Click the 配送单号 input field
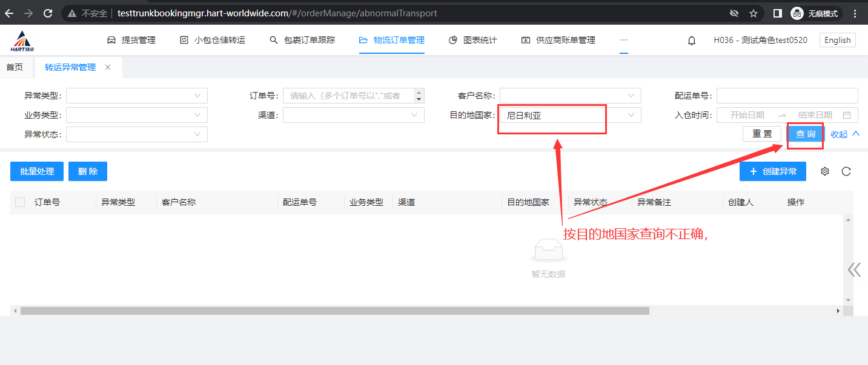 point(787,96)
